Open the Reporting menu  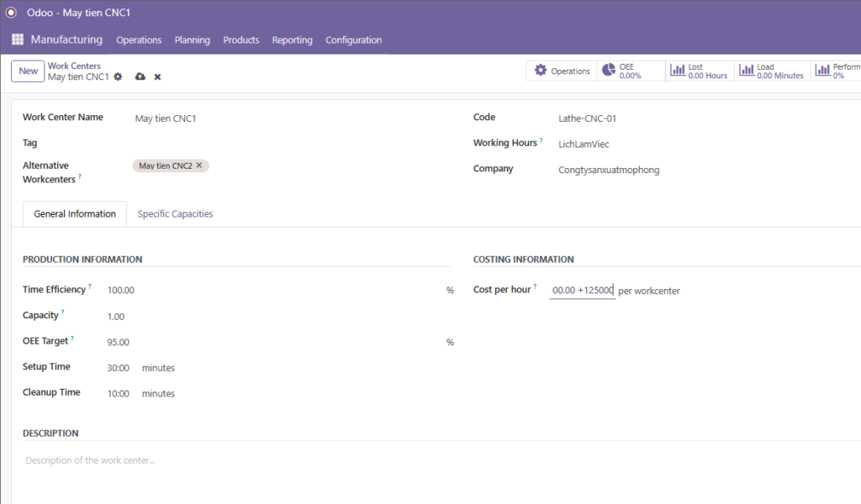click(x=292, y=40)
